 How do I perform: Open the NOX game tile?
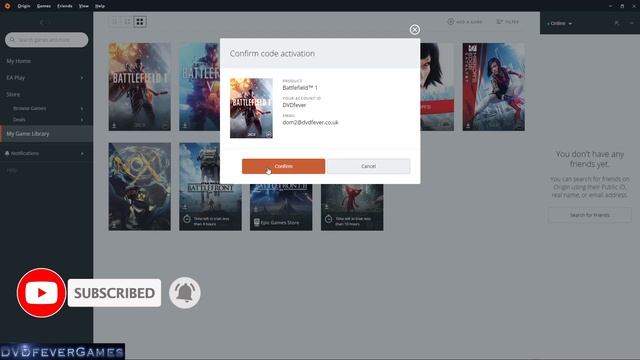click(140, 187)
